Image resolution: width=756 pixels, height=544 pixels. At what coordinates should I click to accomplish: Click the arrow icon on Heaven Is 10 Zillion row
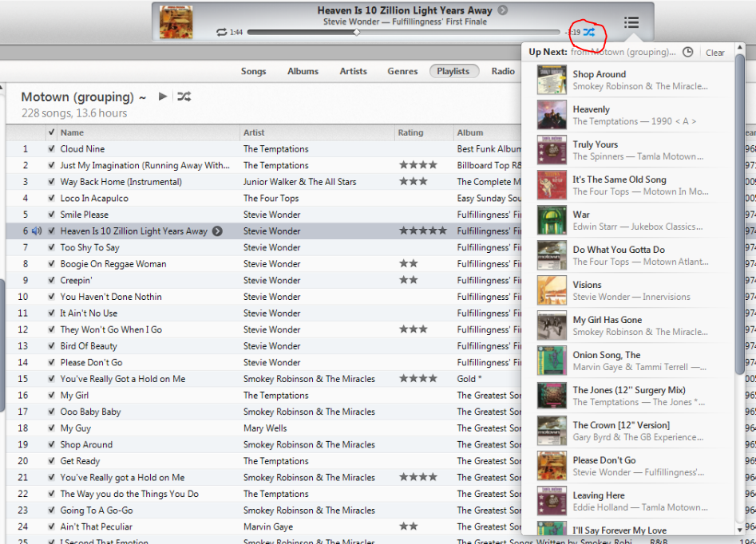click(x=218, y=231)
